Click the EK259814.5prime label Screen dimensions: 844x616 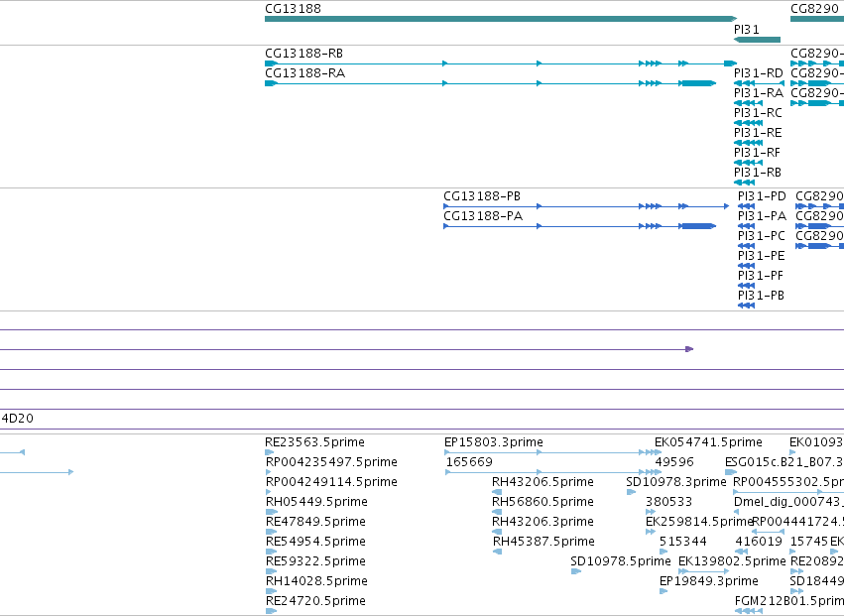tap(698, 522)
